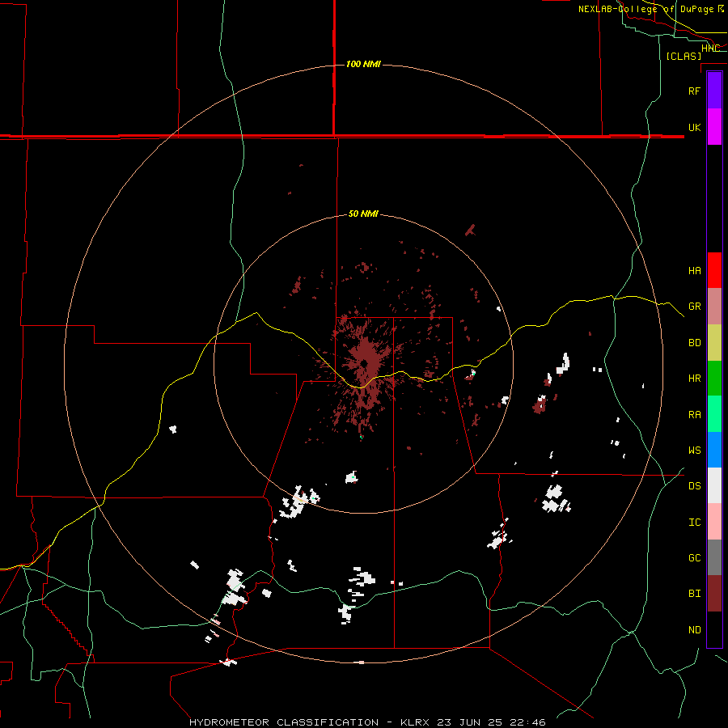Click the HYDROMETEOR CLASSIFICATION title text
The width and height of the screenshot is (728, 728).
(x=284, y=722)
